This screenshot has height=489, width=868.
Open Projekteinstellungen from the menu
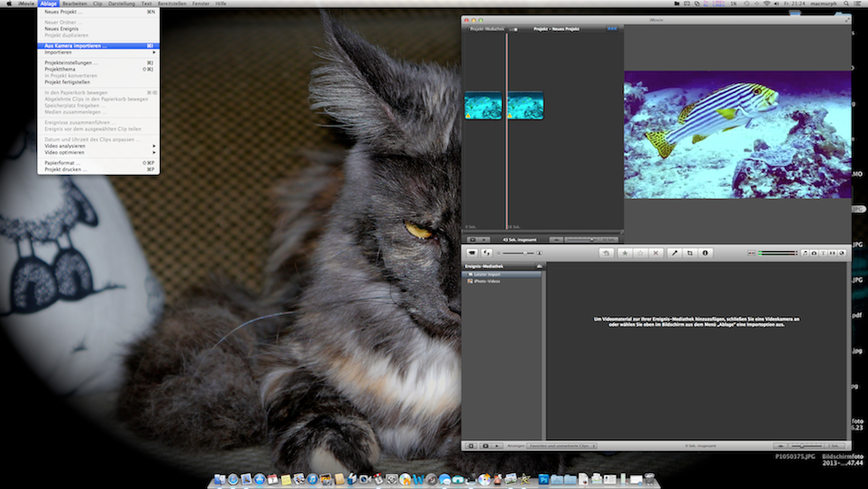[98, 63]
